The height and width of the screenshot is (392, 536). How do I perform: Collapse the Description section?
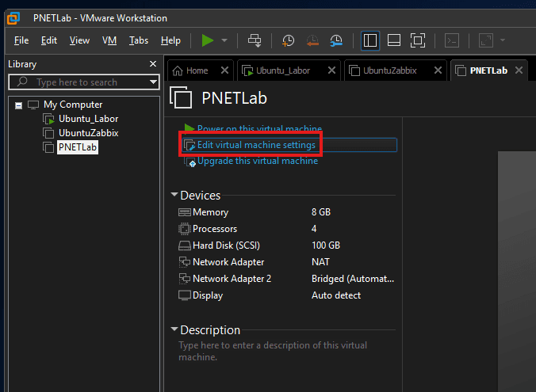click(x=174, y=329)
